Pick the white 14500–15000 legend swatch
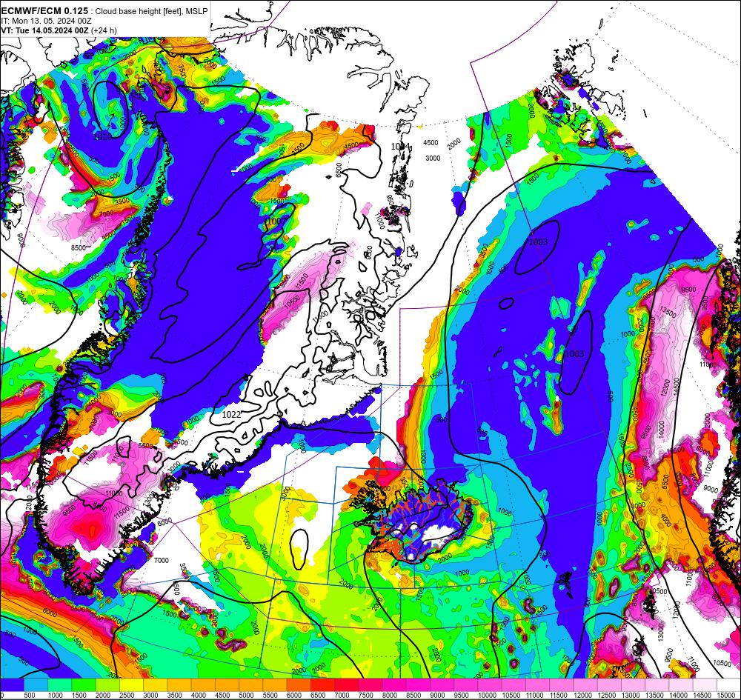The height and width of the screenshot is (700, 741). (705, 684)
